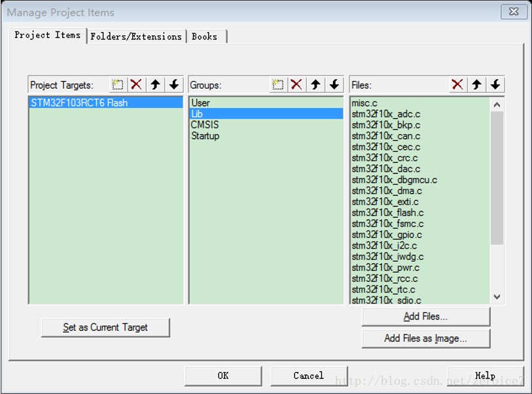
Task: Move project target down
Action: 174,84
